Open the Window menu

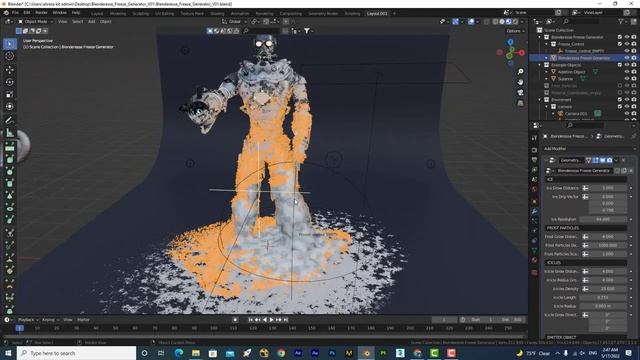[60, 13]
